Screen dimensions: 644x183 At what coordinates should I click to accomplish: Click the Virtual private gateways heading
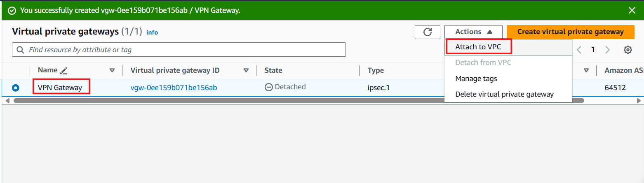(x=66, y=32)
